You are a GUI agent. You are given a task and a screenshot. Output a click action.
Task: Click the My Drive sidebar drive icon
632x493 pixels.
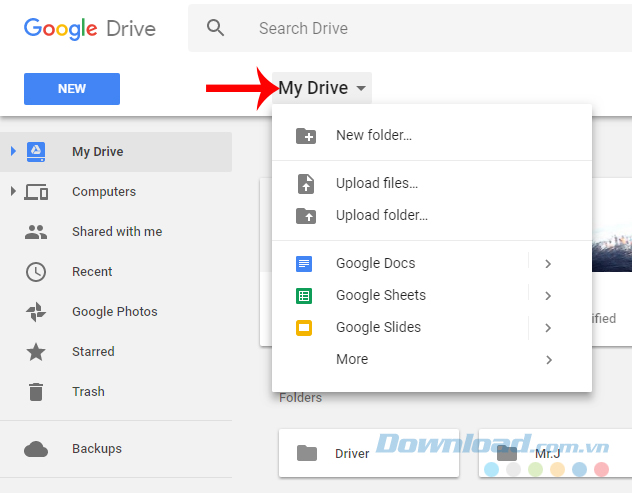click(36, 152)
